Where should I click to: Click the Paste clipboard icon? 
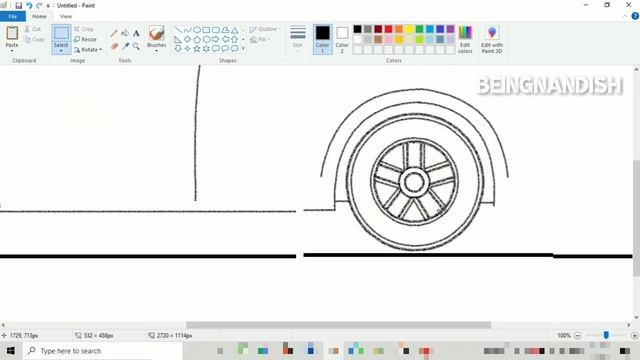(x=12, y=33)
